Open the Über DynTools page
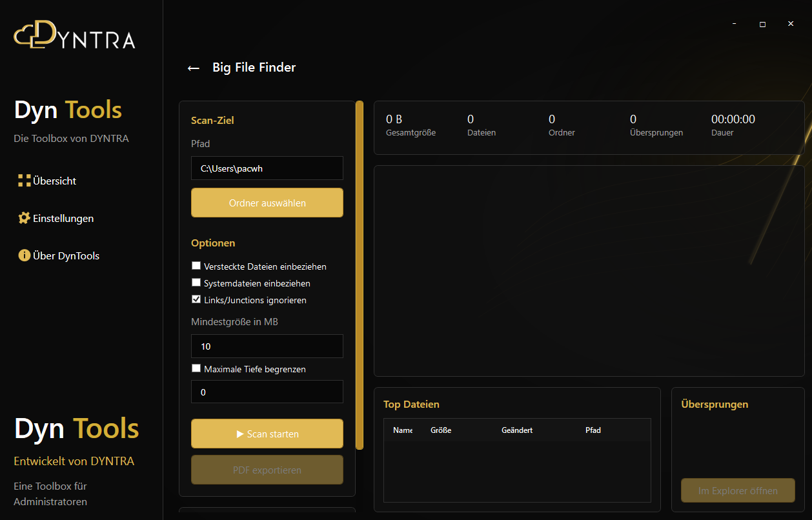This screenshot has width=812, height=520. coord(66,255)
